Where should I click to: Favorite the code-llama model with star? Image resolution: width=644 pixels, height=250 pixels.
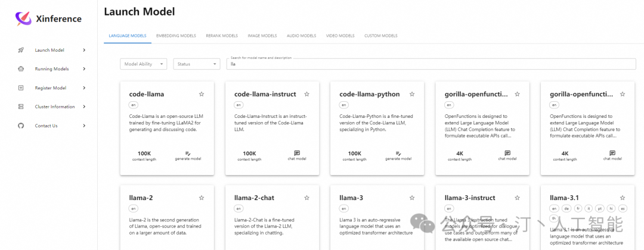pos(202,94)
